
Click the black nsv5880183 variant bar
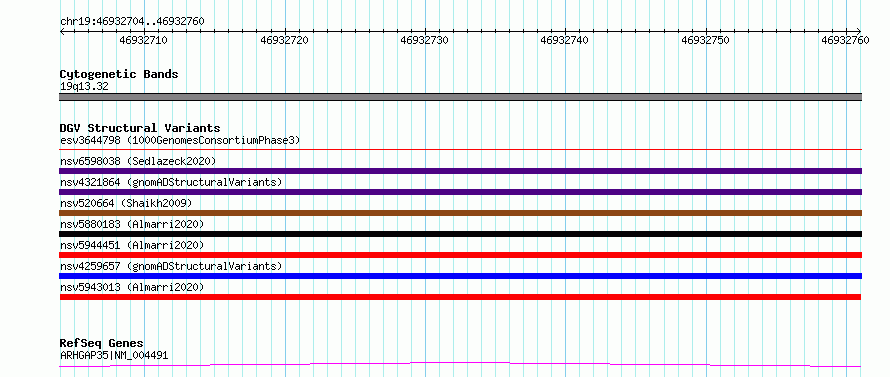[x=460, y=234]
